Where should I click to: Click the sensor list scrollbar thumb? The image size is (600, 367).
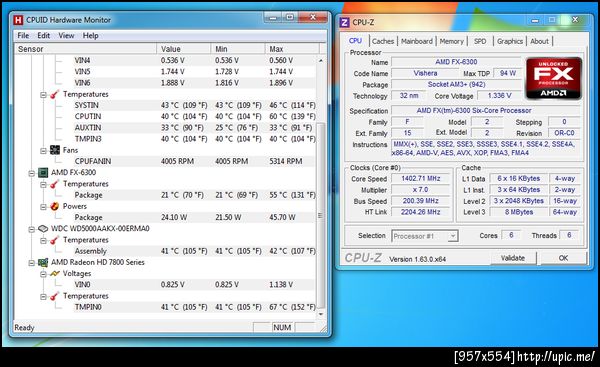pyautogui.click(x=321, y=216)
